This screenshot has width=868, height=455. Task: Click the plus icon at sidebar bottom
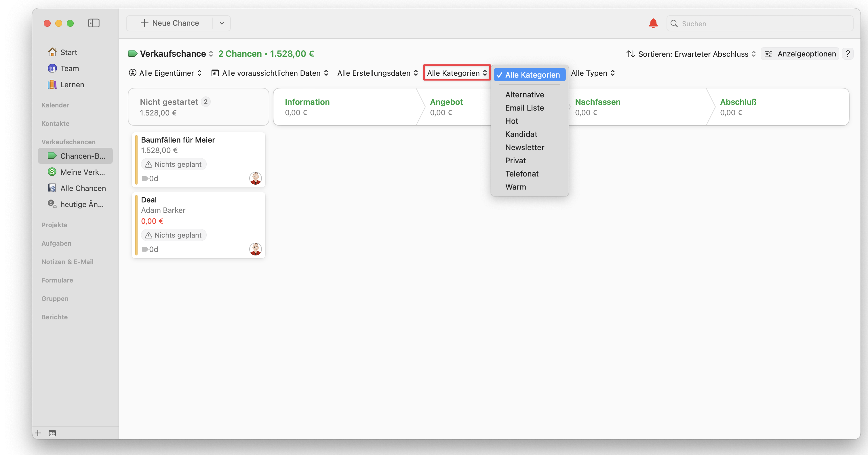[x=37, y=433]
